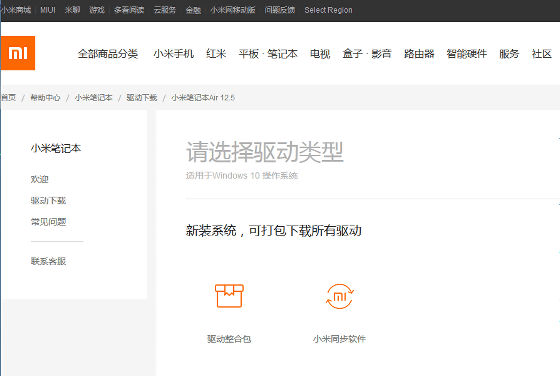560x376 pixels.
Task: Open 云服务 link in top bar
Action: [x=165, y=10]
